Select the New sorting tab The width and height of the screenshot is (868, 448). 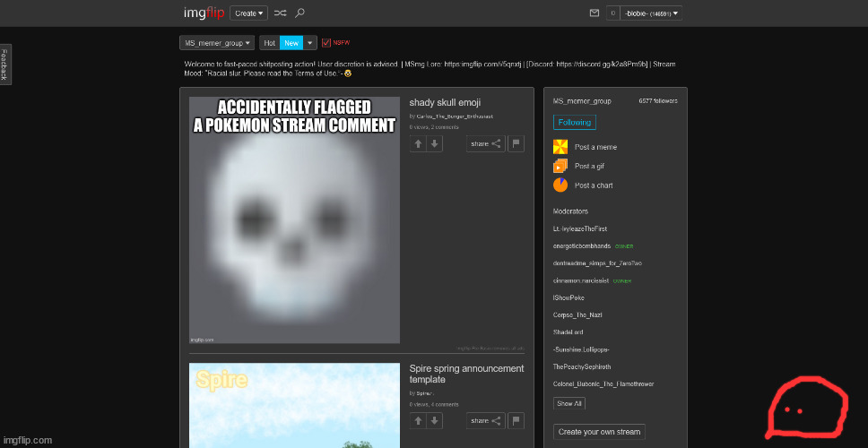(291, 43)
